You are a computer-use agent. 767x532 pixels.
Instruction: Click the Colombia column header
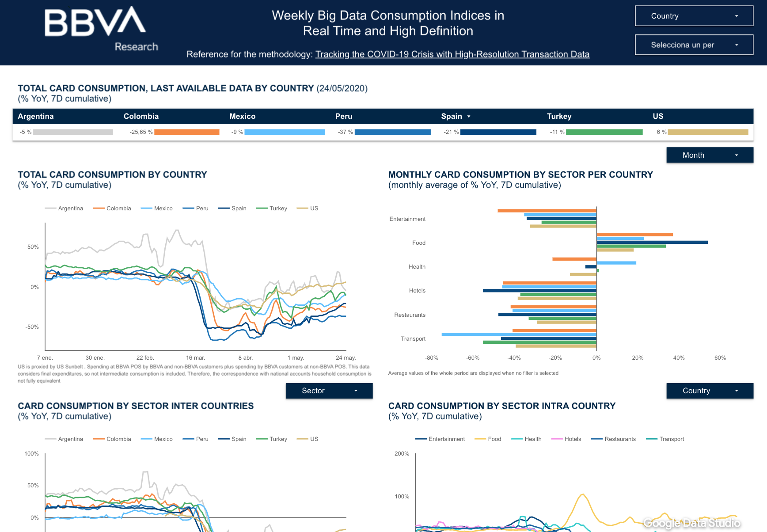pyautogui.click(x=141, y=116)
